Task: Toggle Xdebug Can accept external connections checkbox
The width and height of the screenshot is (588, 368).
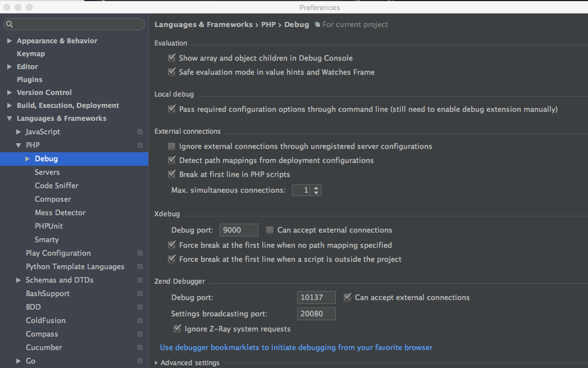Action: coord(270,230)
